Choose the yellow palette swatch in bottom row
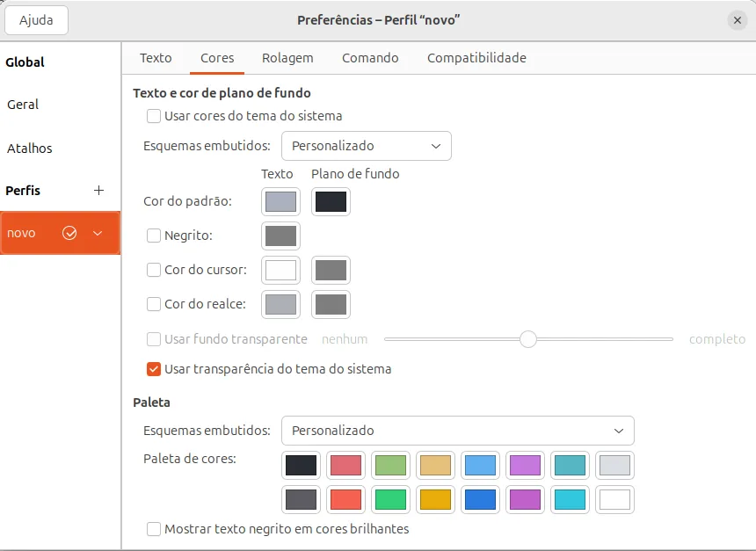The height and width of the screenshot is (551, 756). click(x=435, y=500)
